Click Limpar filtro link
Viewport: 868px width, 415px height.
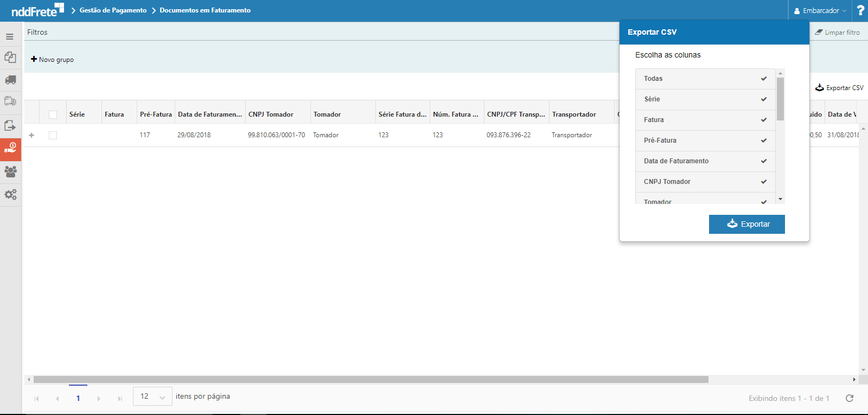point(837,33)
